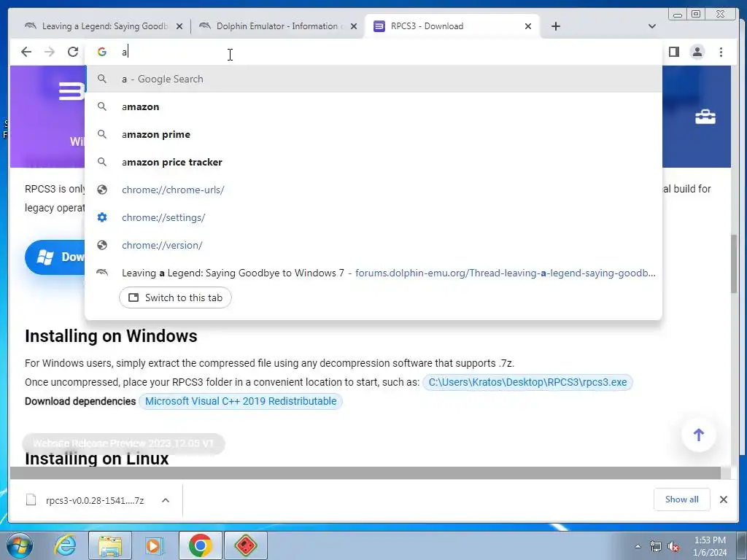
Task: Click the scroll-to-top arrow button
Action: tap(698, 435)
